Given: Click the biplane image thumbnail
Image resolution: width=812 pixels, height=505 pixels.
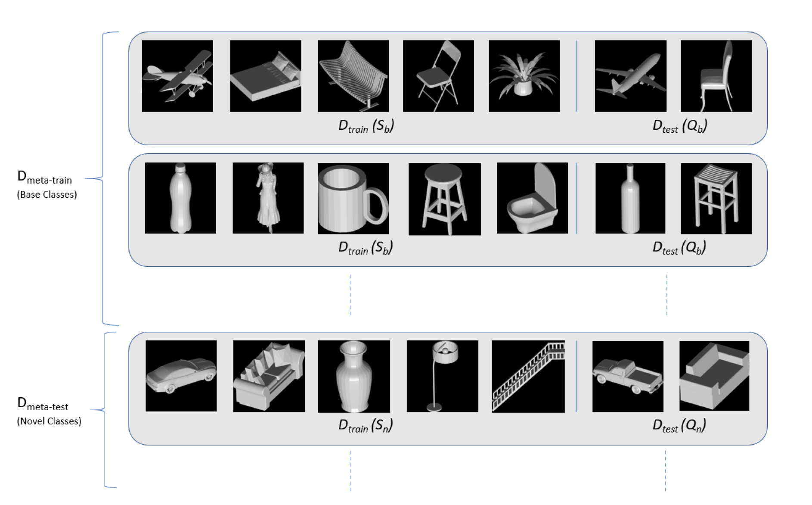Looking at the screenshot, I should (177, 76).
